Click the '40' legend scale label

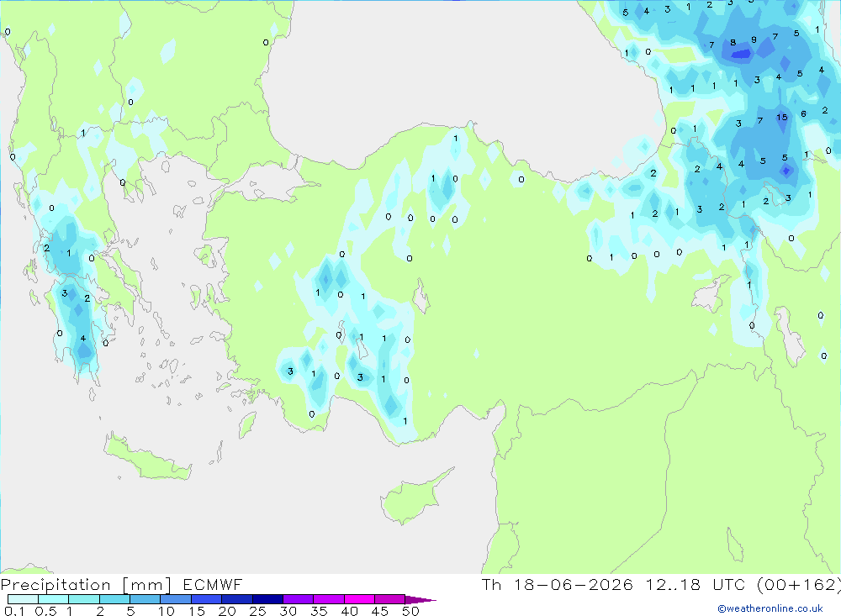point(350,611)
